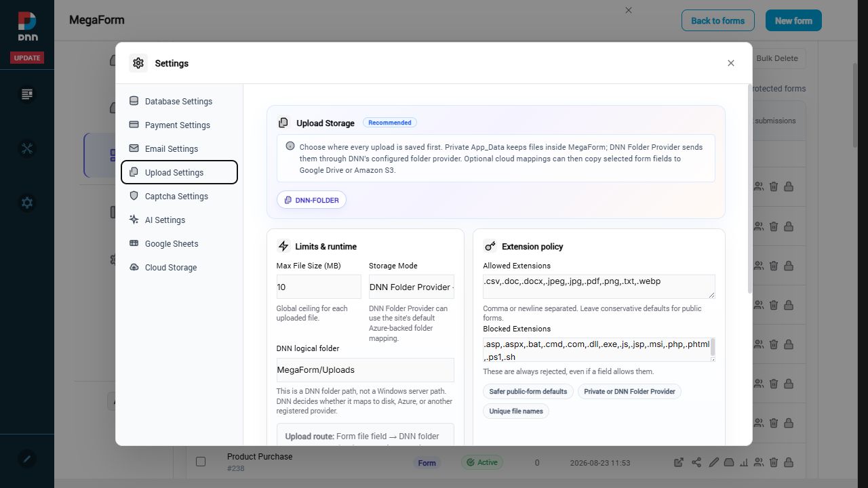868x488 pixels.
Task: Open Database Settings section
Action: pyautogui.click(x=179, y=101)
